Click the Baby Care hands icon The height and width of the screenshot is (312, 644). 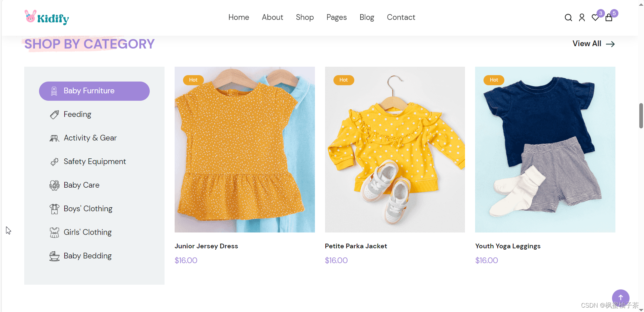coord(54,185)
